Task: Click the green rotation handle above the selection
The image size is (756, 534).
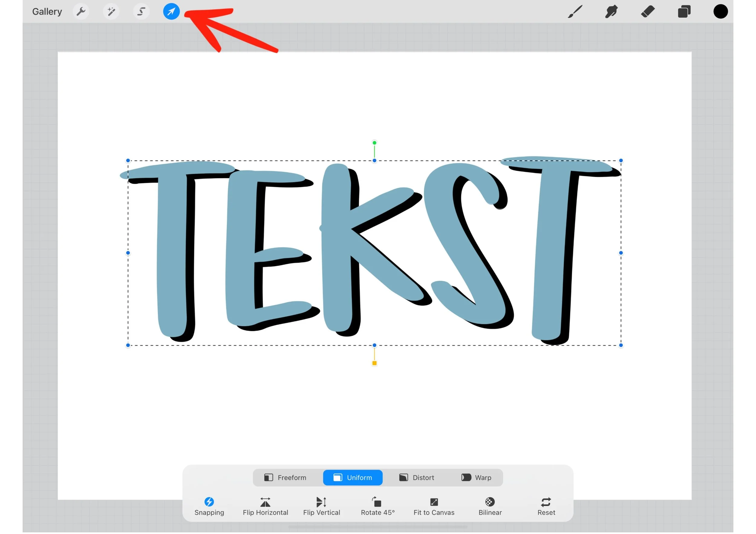Action: point(374,143)
